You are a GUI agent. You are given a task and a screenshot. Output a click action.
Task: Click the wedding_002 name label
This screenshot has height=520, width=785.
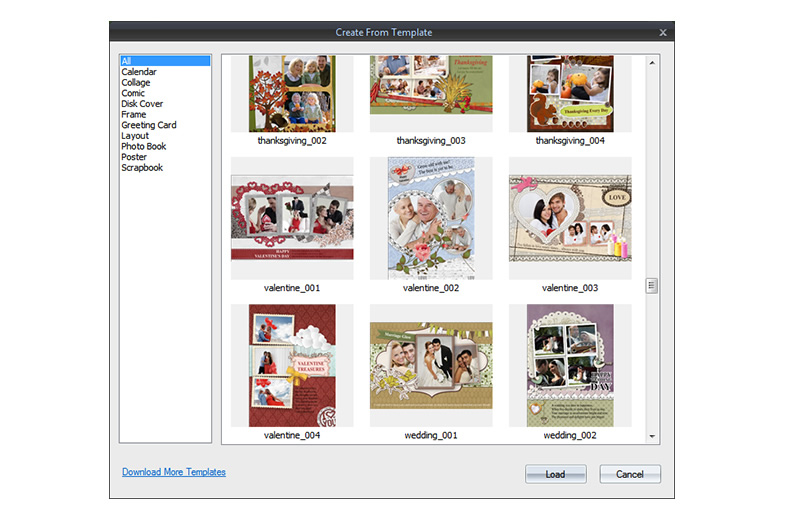(570, 435)
